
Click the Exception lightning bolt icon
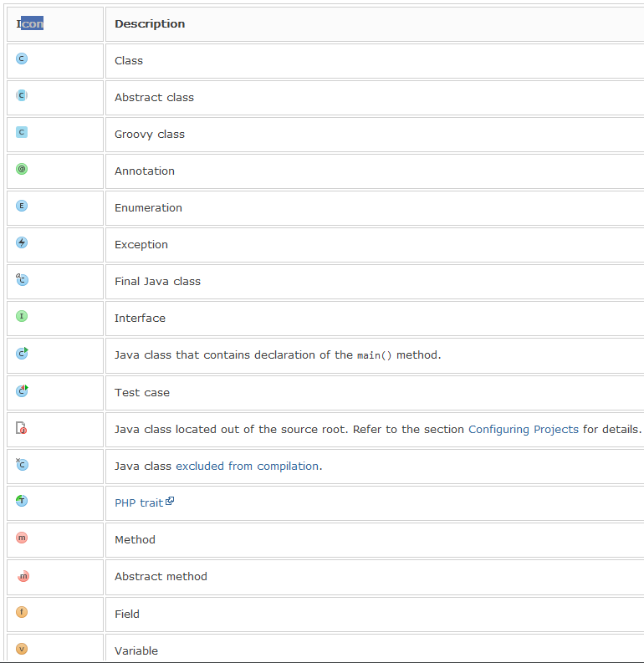click(22, 242)
